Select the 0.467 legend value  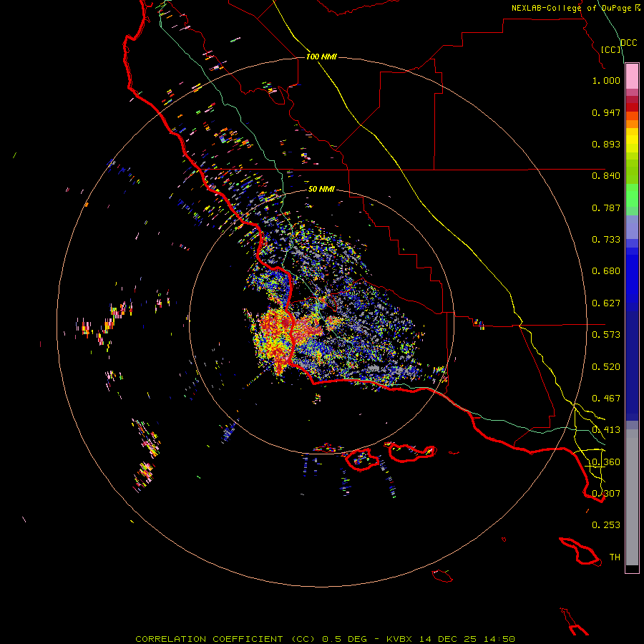[x=606, y=399]
